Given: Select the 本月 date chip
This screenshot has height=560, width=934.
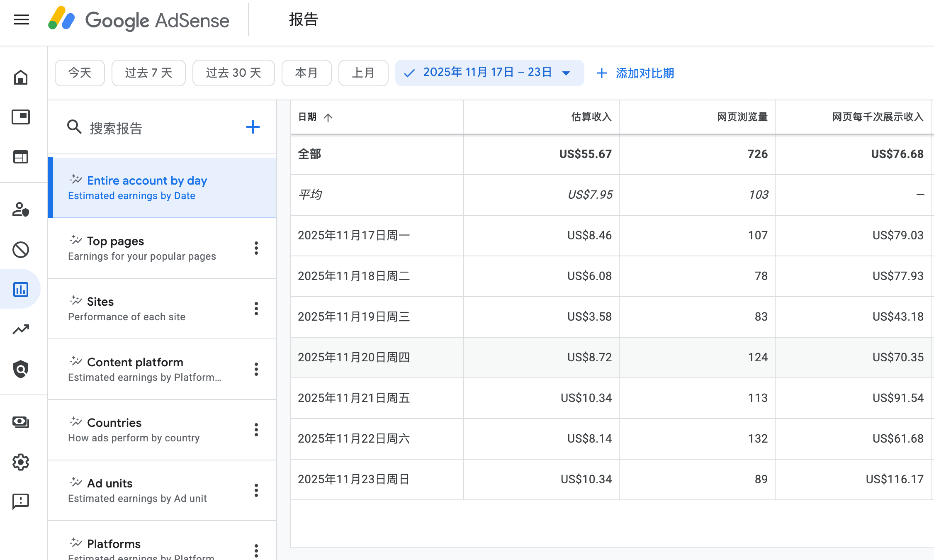Looking at the screenshot, I should click(306, 73).
